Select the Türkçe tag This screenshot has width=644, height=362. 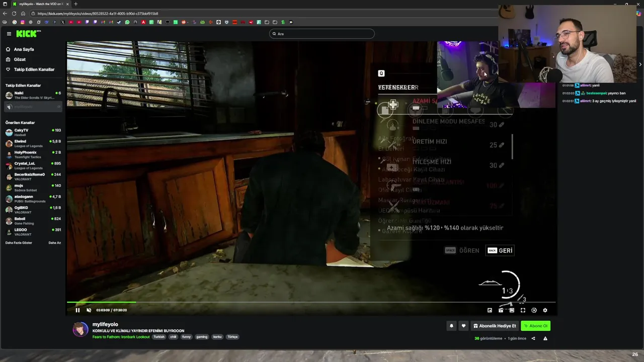click(x=232, y=337)
